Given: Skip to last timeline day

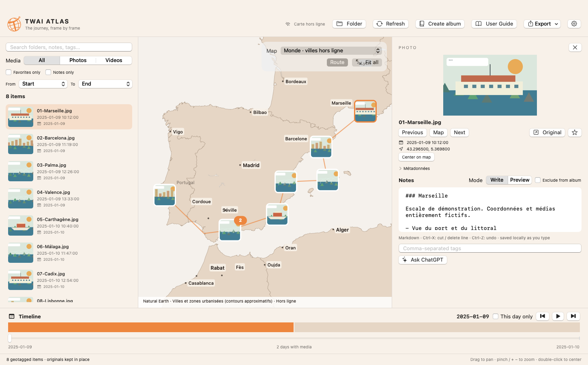Looking at the screenshot, I should 573,316.
